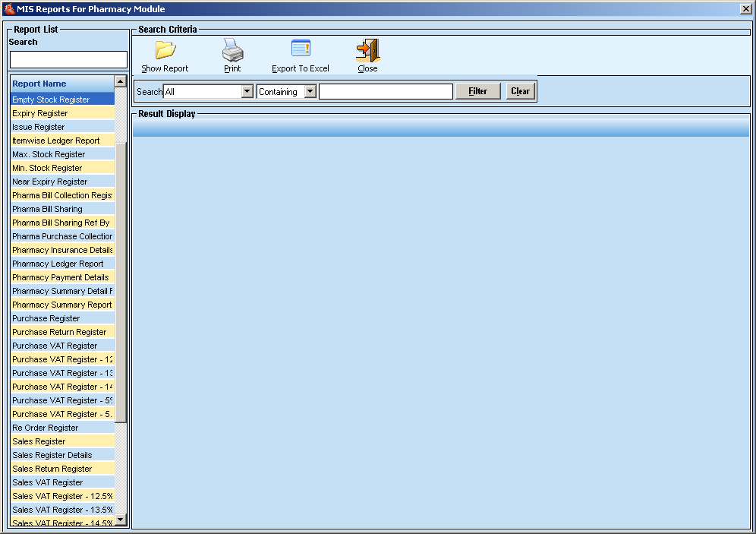Open the Search field 'All' dropdown
The image size is (756, 534).
point(247,92)
